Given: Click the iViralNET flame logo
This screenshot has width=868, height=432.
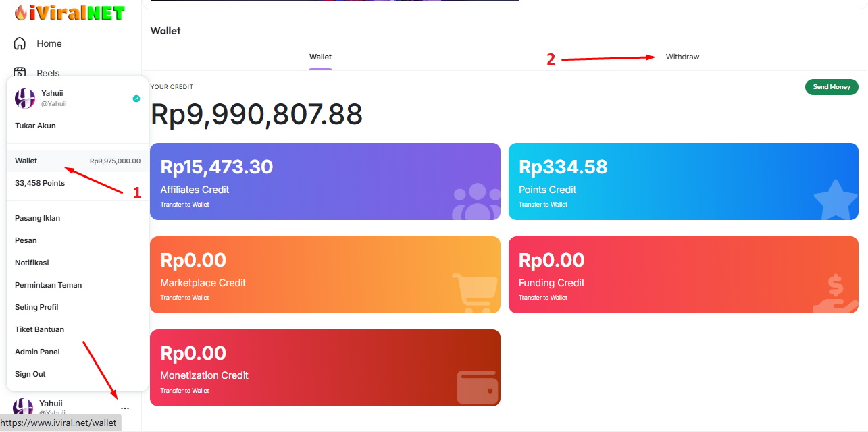Looking at the screenshot, I should click(20, 12).
